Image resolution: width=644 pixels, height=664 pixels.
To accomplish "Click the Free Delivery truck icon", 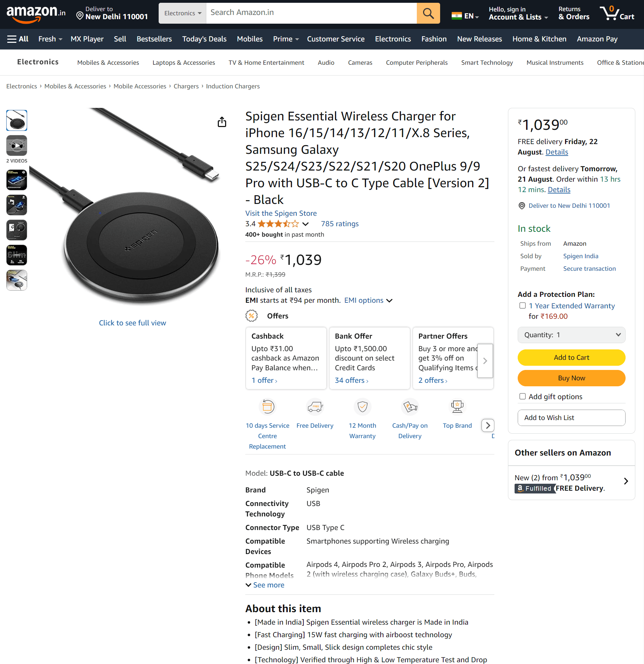I will click(315, 406).
